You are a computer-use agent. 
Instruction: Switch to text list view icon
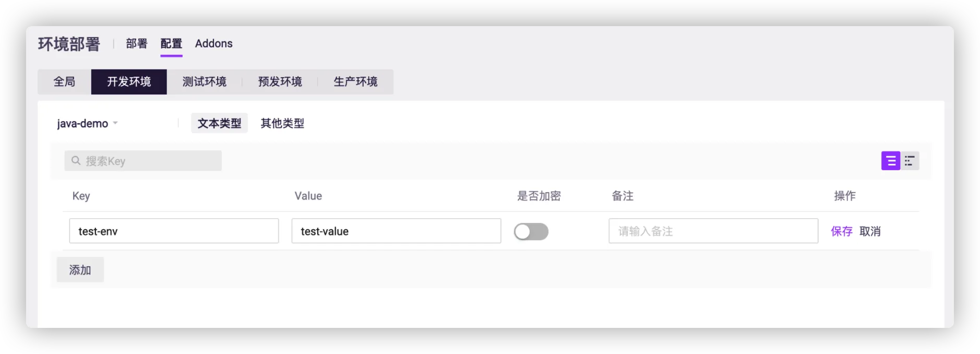pos(910,161)
